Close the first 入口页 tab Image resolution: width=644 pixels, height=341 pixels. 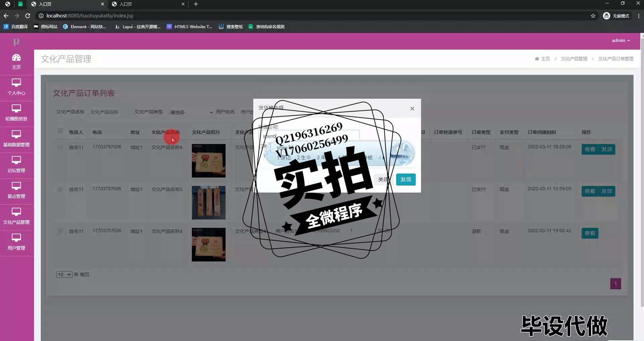click(x=102, y=4)
